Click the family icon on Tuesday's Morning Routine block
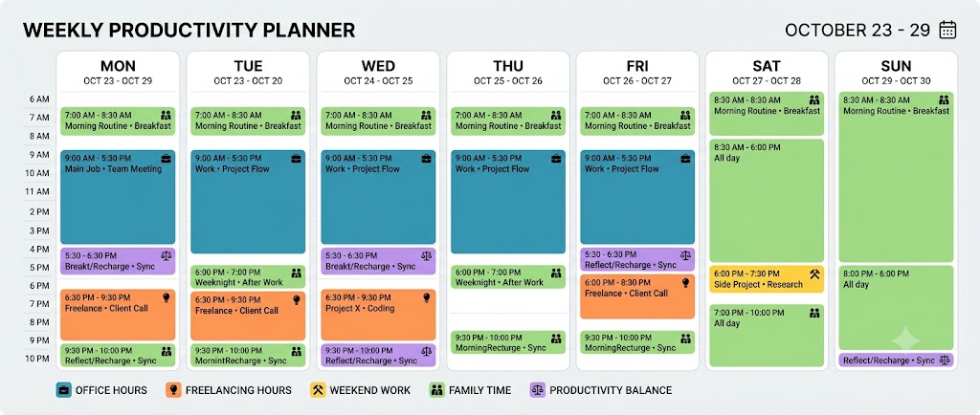980x415 pixels. (297, 116)
